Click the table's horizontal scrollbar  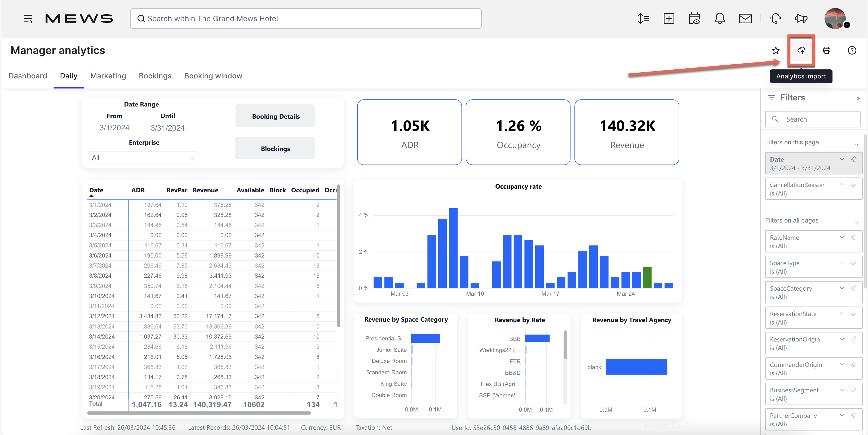coord(199,413)
